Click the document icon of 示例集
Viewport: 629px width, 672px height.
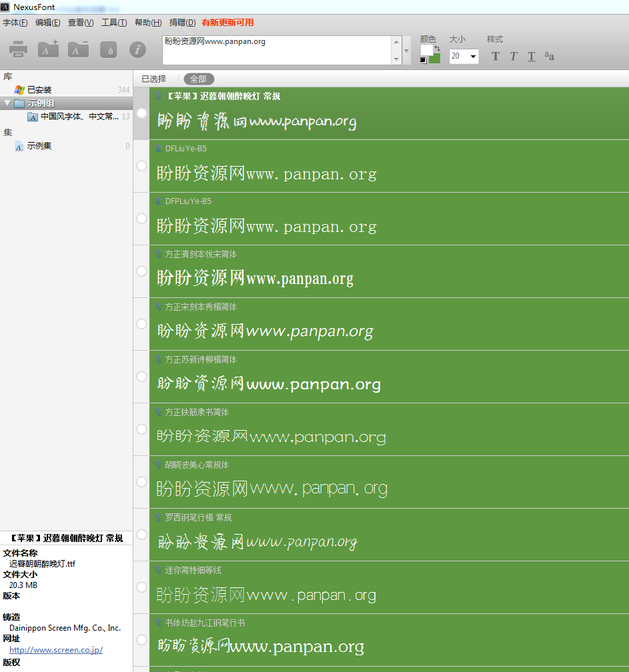(19, 146)
